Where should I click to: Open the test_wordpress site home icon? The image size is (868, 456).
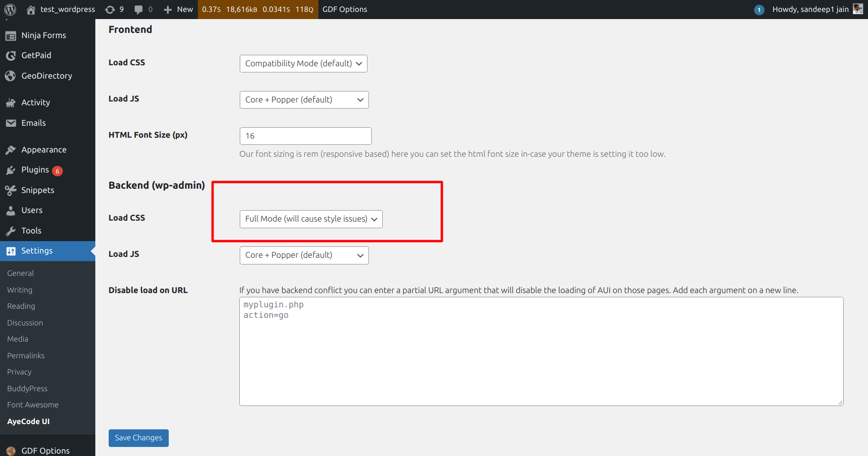tap(31, 10)
